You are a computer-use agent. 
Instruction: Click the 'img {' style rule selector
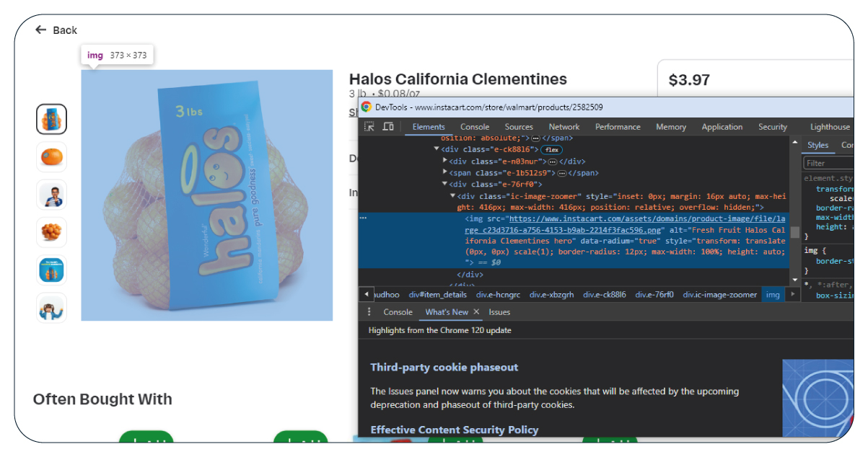click(x=815, y=250)
